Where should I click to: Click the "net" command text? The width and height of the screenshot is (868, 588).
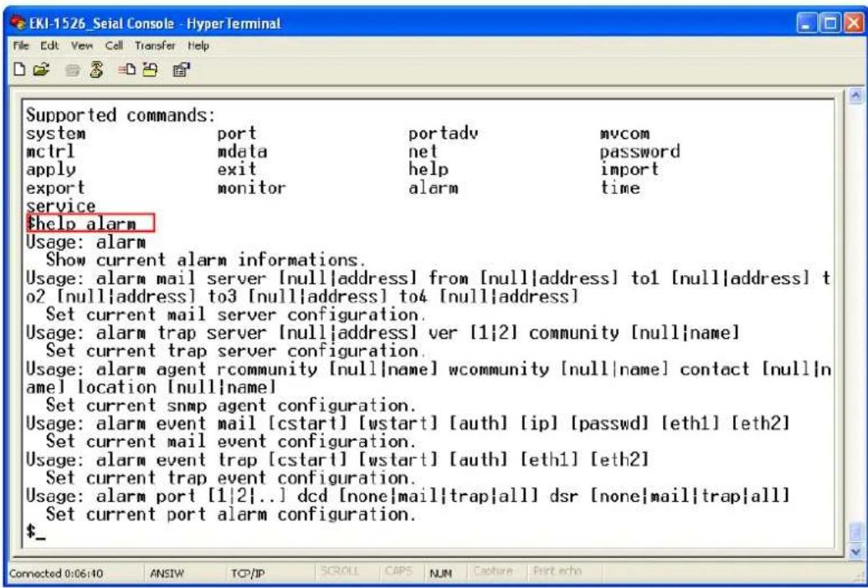[423, 151]
